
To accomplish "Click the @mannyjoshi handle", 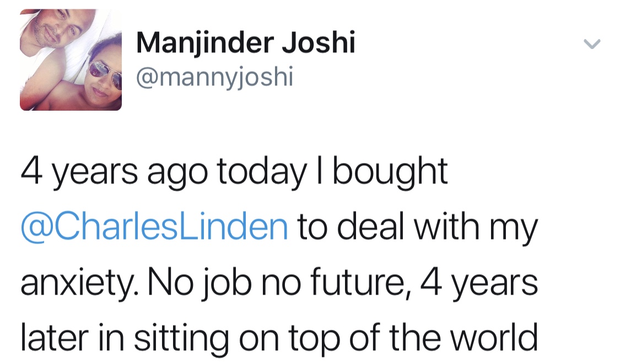I will pos(214,77).
